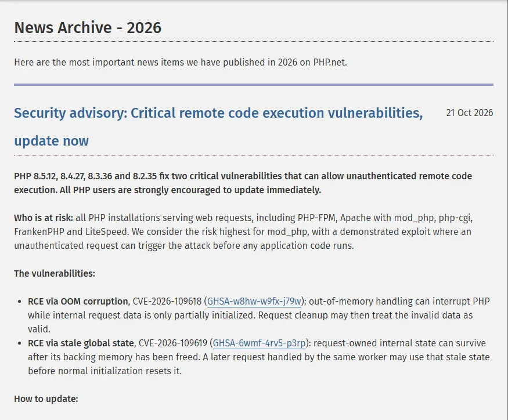This screenshot has height=420, width=508.
Task: Click the 'The vulnerabilities:' subheading
Action: pos(55,274)
